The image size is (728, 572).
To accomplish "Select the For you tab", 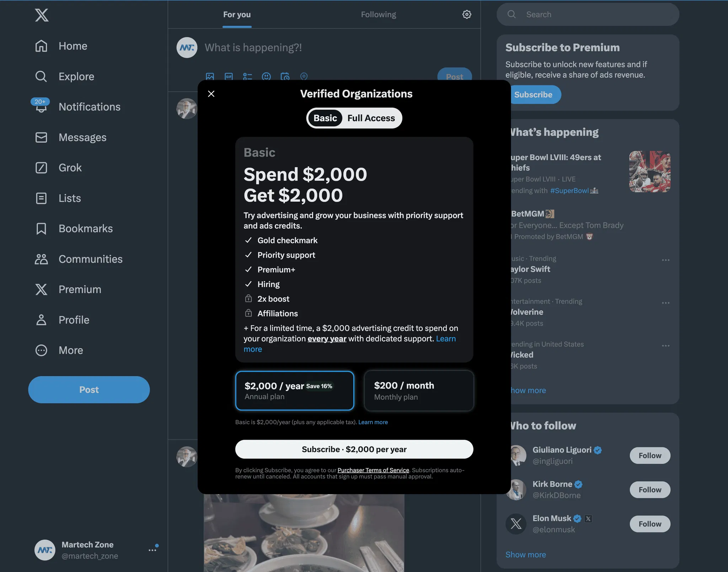I will click(237, 15).
